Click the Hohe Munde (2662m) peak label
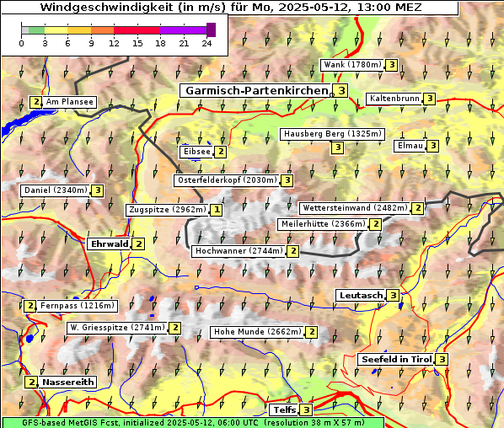 (258, 332)
